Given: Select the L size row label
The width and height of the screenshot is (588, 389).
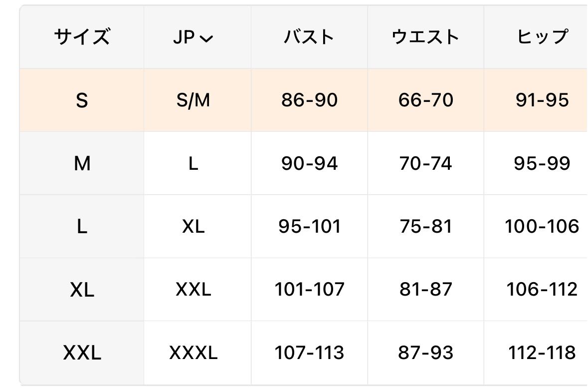Looking at the screenshot, I should [x=82, y=227].
